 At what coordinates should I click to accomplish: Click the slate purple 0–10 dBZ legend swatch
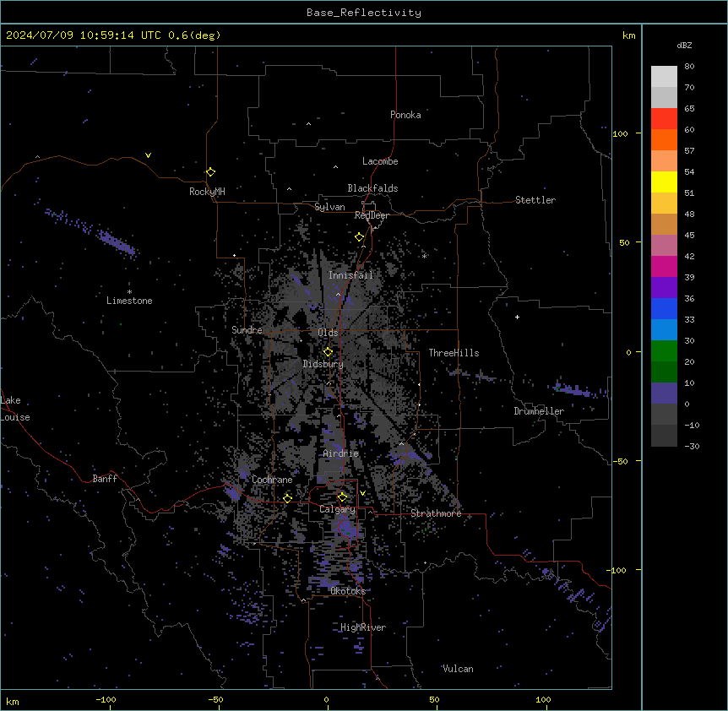click(664, 393)
